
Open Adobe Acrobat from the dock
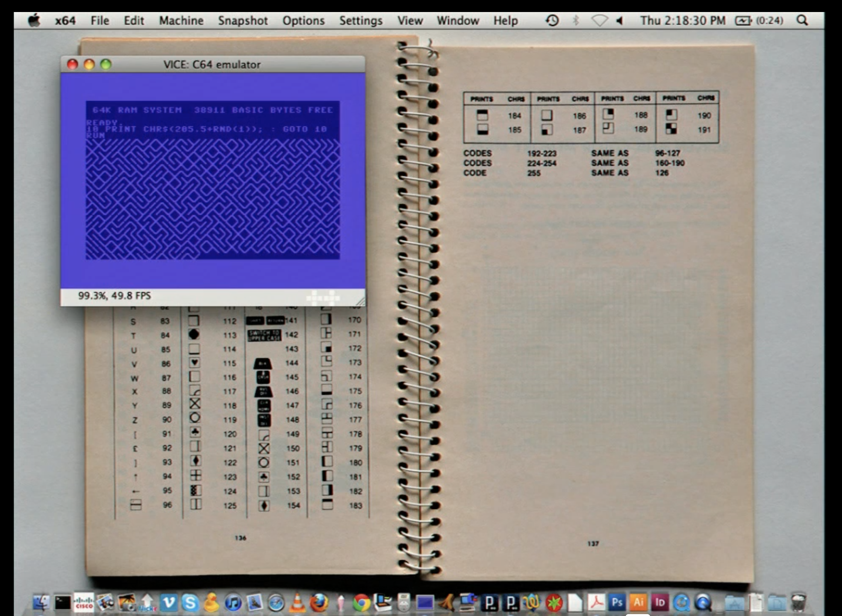point(596,602)
